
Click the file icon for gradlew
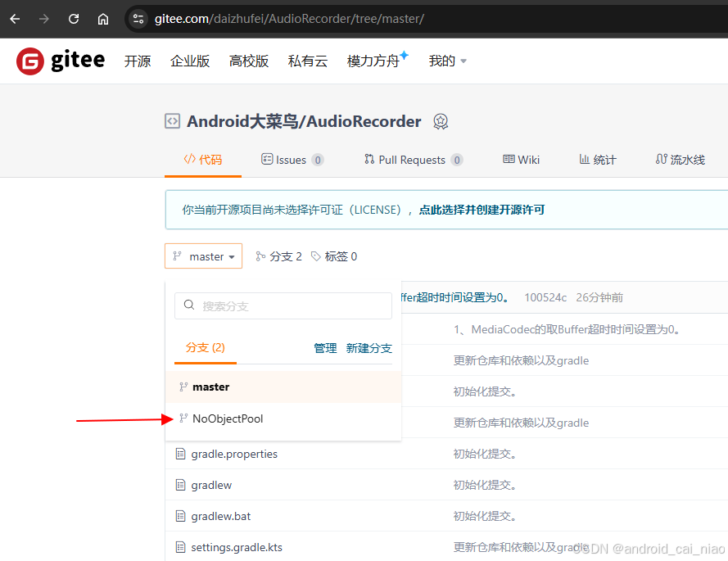(180, 485)
